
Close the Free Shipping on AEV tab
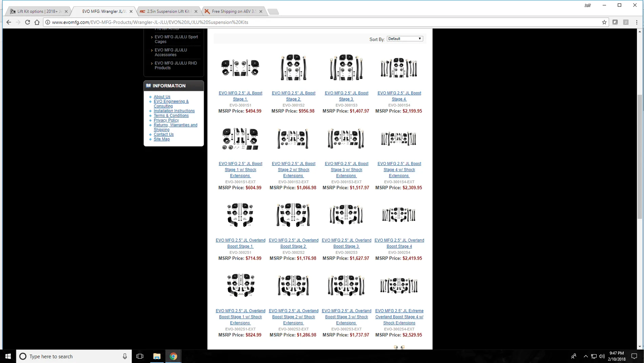(261, 11)
